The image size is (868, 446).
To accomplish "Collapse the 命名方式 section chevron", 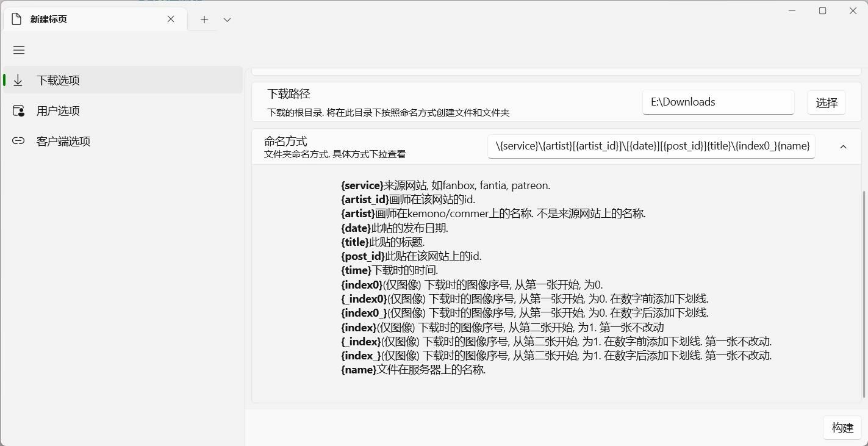I will coord(843,146).
